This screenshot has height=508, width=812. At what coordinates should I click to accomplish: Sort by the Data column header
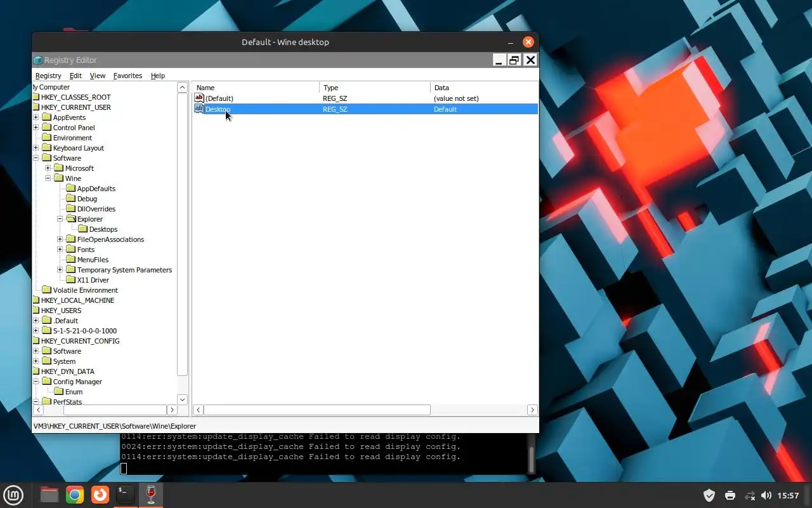point(484,88)
